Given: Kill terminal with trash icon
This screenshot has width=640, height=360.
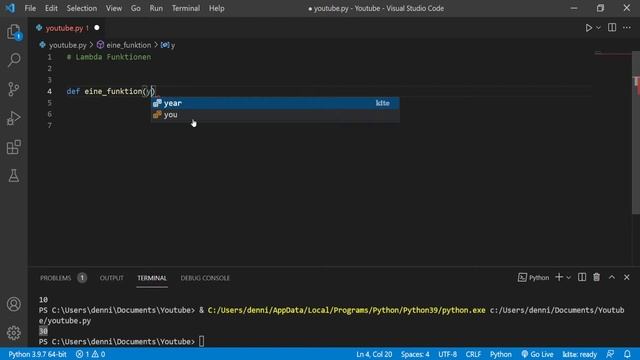Looking at the screenshot, I should coord(596,277).
